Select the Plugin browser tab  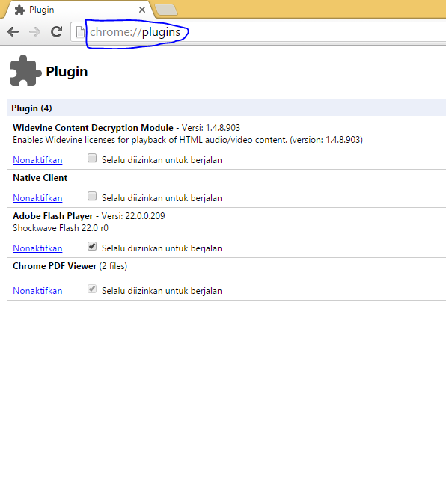[x=77, y=10]
